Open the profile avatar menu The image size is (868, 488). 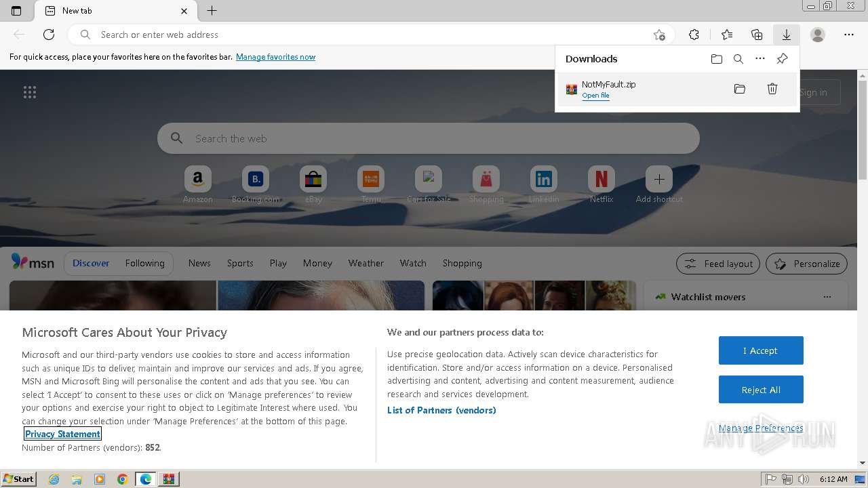point(818,35)
